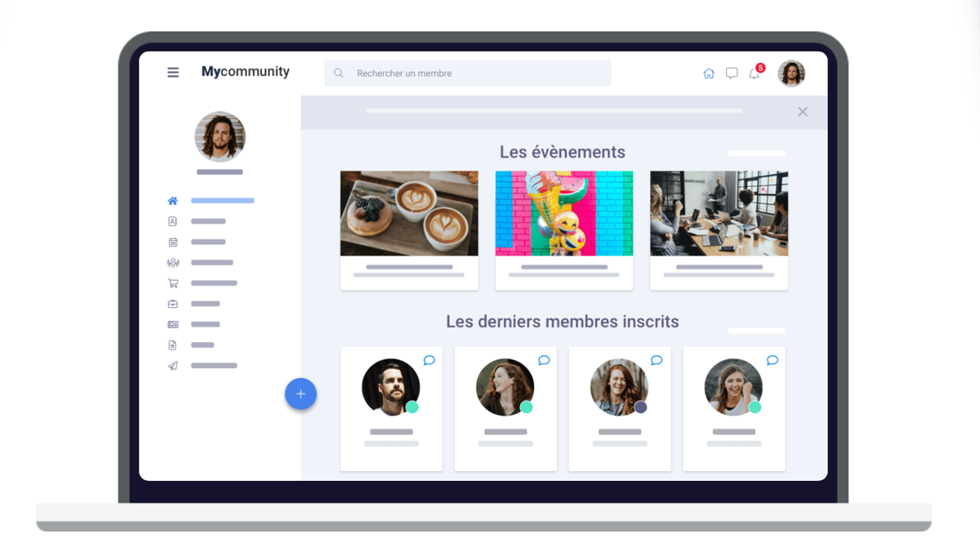Open the notifications bell with red badge
The width and height of the screenshot is (980, 543).
(755, 72)
